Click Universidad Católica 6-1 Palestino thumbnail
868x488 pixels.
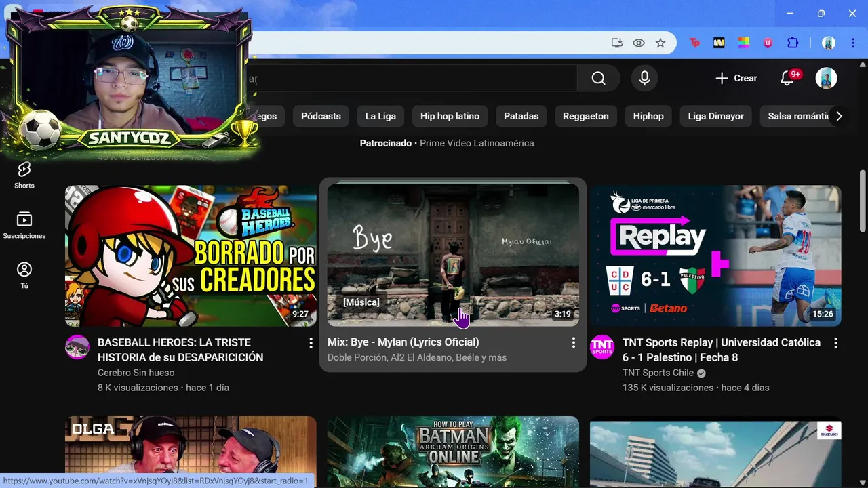click(x=715, y=256)
